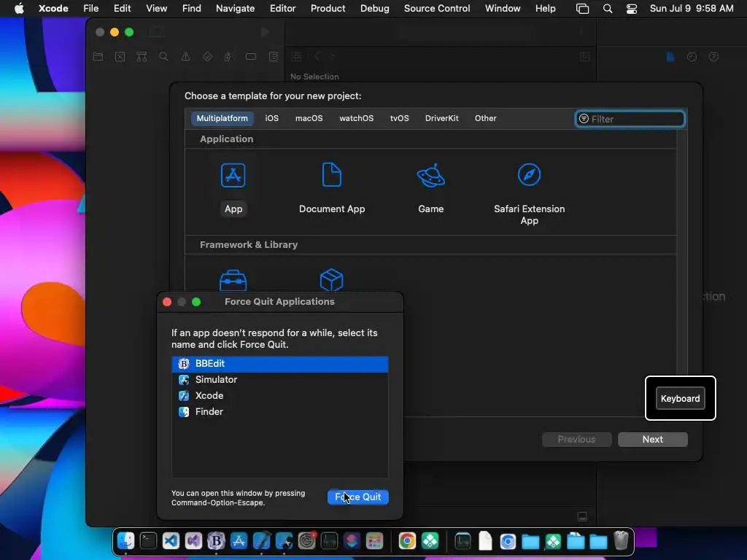Open the Editor menu
747x560 pixels.
coord(282,9)
